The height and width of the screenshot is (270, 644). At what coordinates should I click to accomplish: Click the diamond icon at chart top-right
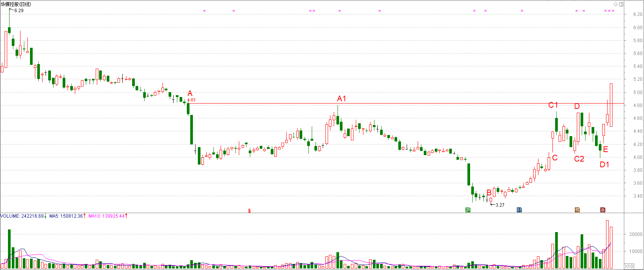click(616, 5)
